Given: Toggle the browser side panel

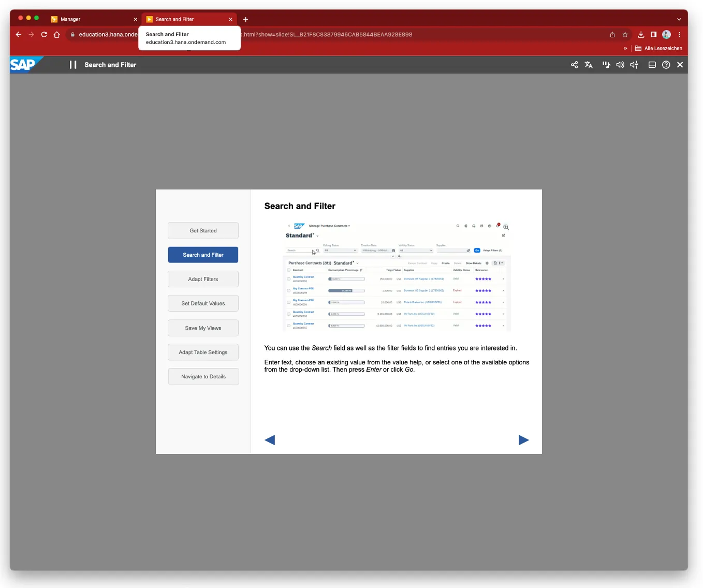Looking at the screenshot, I should pyautogui.click(x=654, y=35).
